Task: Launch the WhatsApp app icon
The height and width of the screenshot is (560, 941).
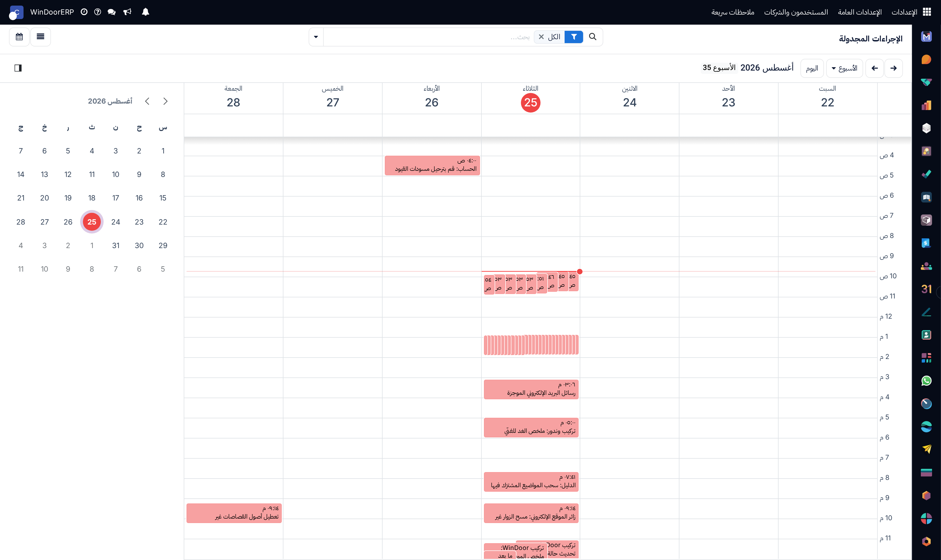Action: coord(926,381)
